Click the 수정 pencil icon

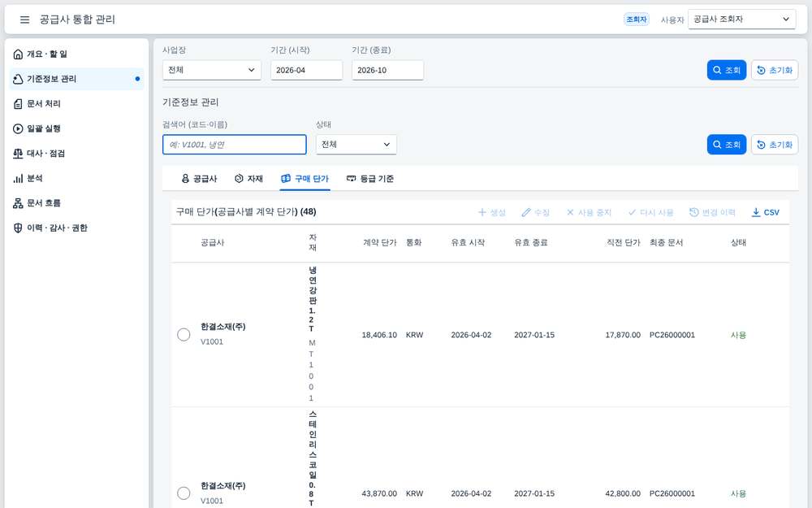526,212
